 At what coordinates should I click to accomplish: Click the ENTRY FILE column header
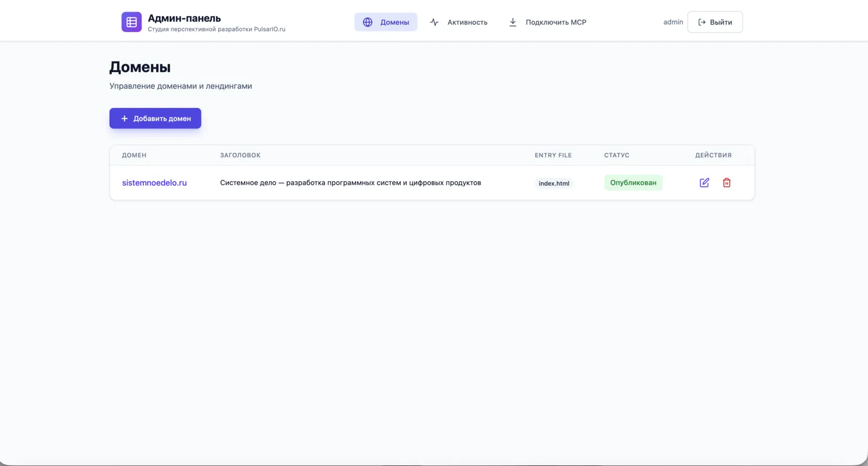click(x=553, y=155)
